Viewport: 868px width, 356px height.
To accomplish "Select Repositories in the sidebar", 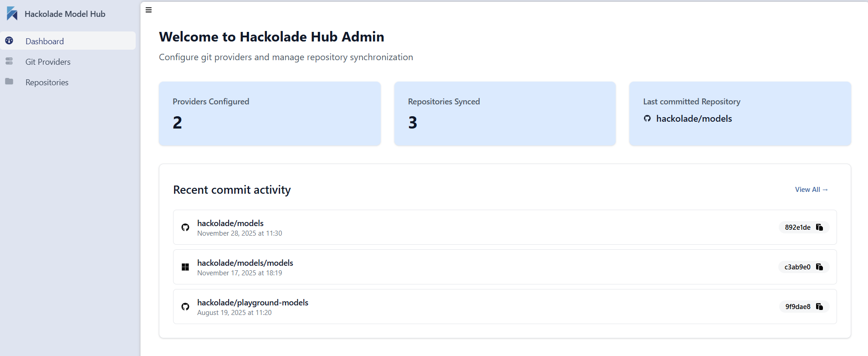I will pyautogui.click(x=47, y=82).
